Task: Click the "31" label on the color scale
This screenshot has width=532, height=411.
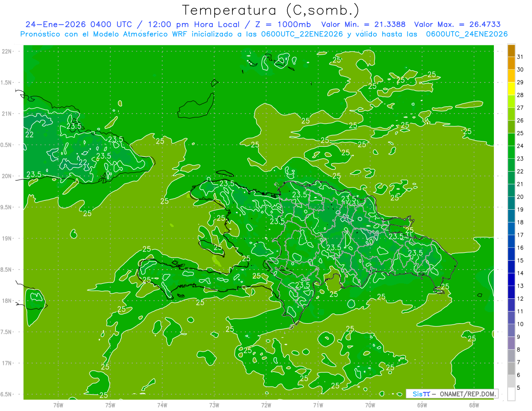Action: [520, 57]
